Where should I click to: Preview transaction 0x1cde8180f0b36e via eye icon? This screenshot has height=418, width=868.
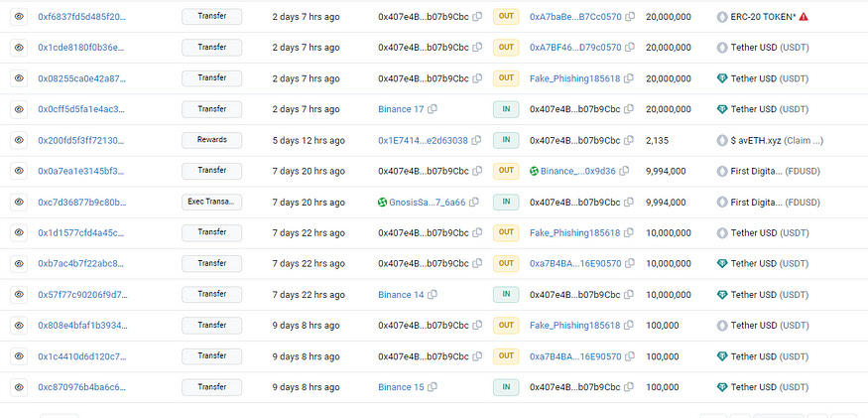click(x=19, y=48)
